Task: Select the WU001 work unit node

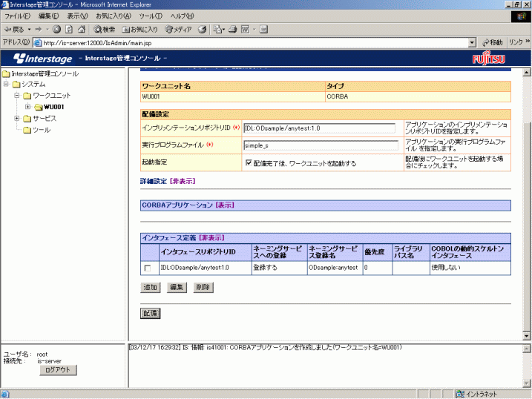Action: 49,107
